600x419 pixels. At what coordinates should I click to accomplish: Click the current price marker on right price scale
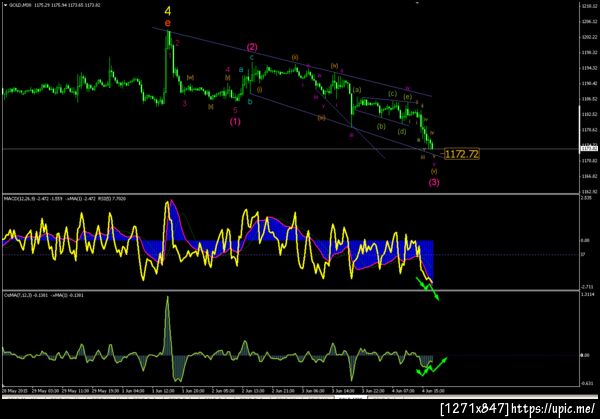tap(589, 148)
